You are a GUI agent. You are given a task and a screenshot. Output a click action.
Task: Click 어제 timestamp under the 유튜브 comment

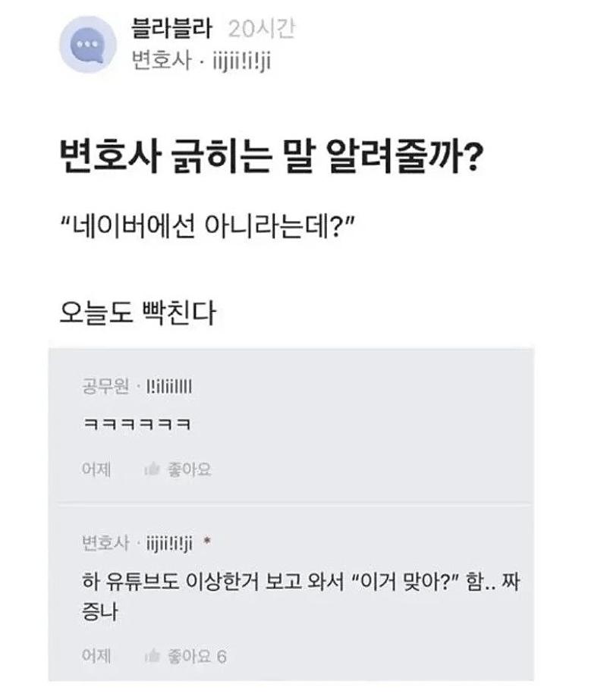tap(96, 656)
